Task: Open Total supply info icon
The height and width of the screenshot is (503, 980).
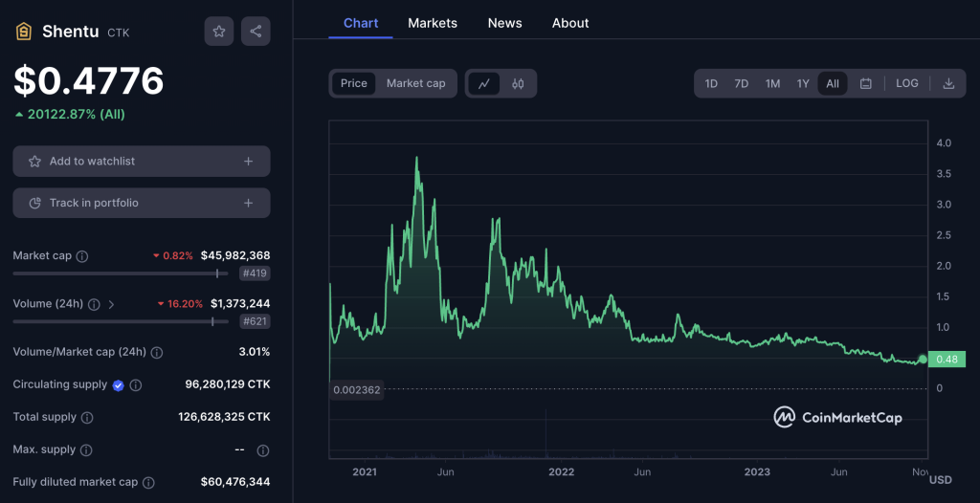Action: point(87,417)
